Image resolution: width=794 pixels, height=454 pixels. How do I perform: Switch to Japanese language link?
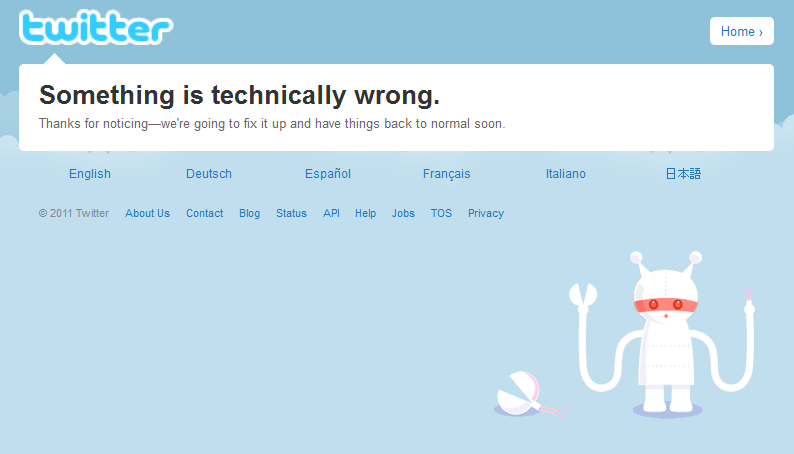pyautogui.click(x=683, y=174)
